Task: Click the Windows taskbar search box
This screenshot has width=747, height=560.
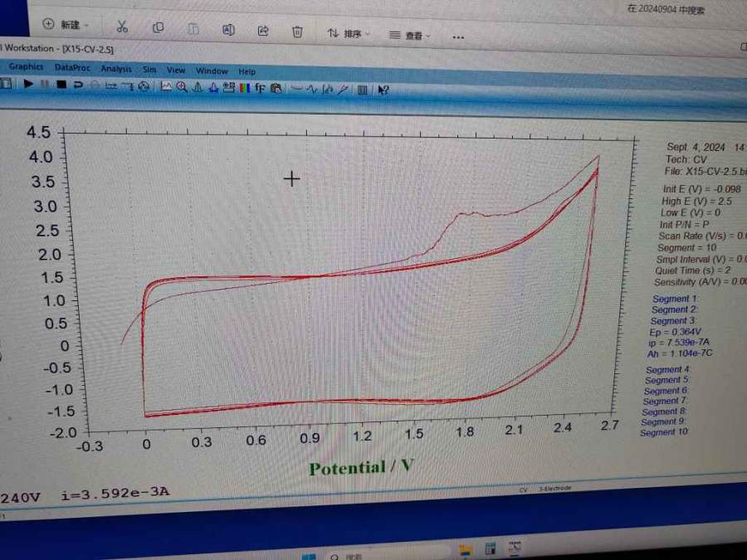Action: coord(373,556)
